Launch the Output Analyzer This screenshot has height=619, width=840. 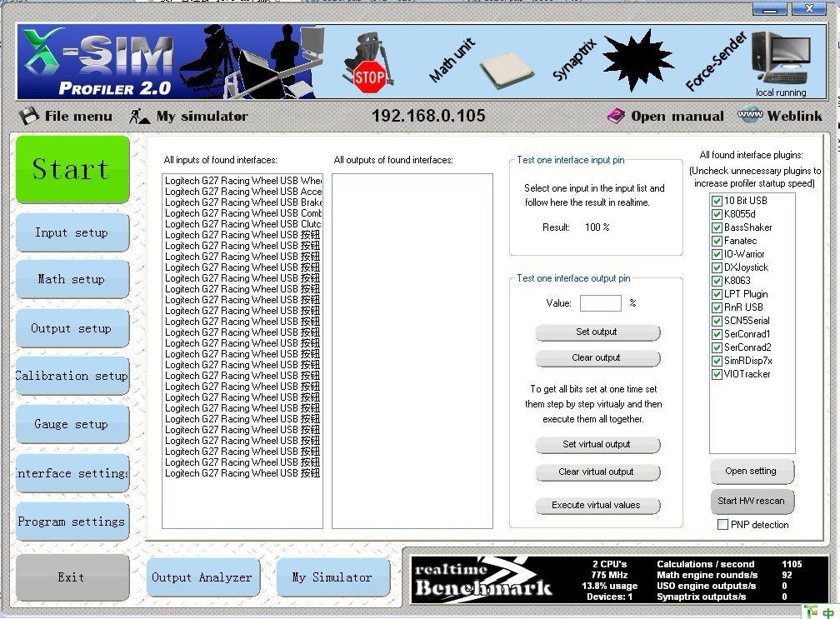coord(202,577)
